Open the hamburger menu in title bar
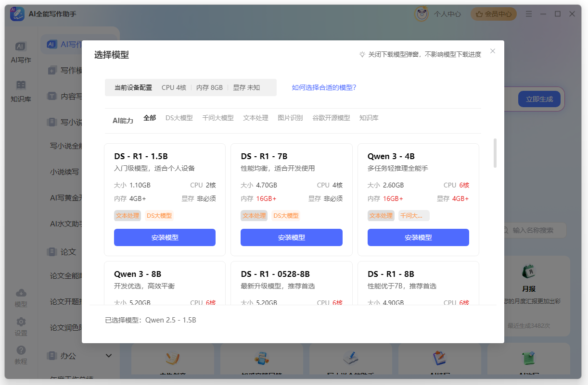Viewport: 588px width, 385px height. point(529,14)
